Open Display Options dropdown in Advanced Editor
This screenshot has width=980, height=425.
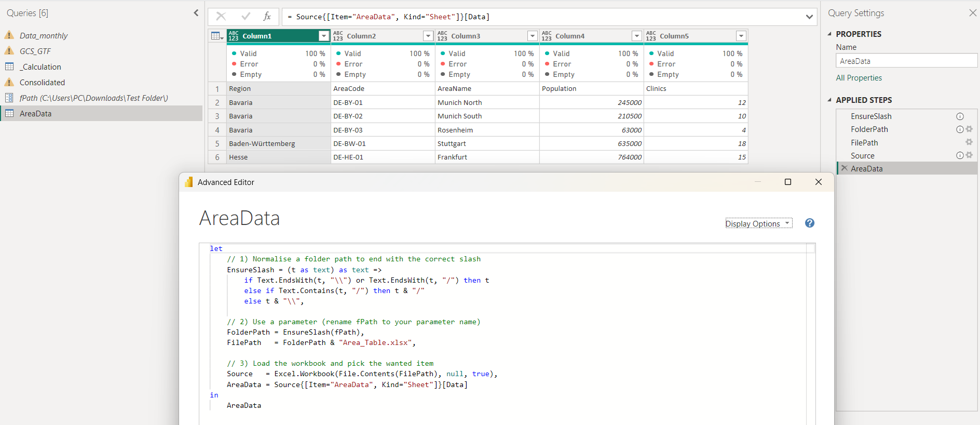[758, 223]
